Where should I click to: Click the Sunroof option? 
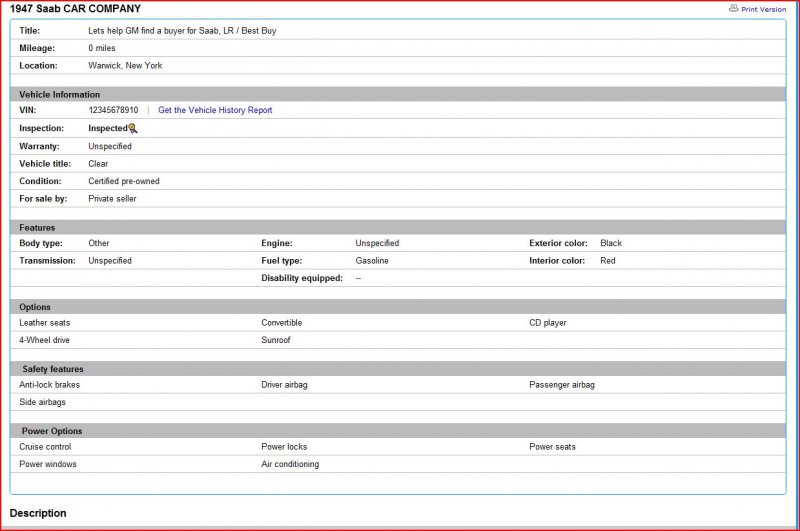(x=276, y=340)
